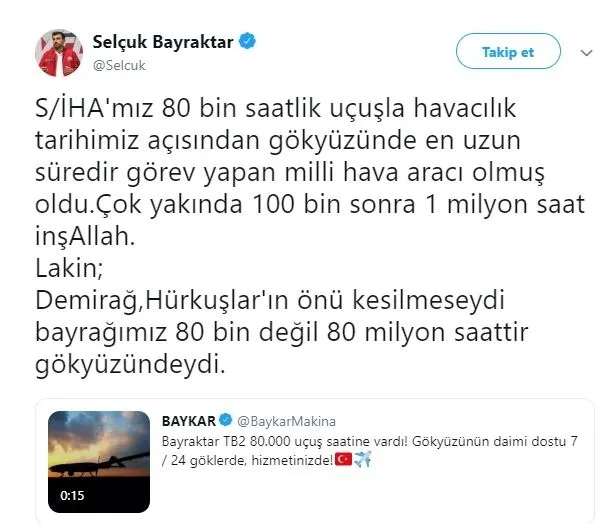Open Selçuk Bayraktar's profile avatar
Screen dimensions: 602x524
[x=59, y=53]
